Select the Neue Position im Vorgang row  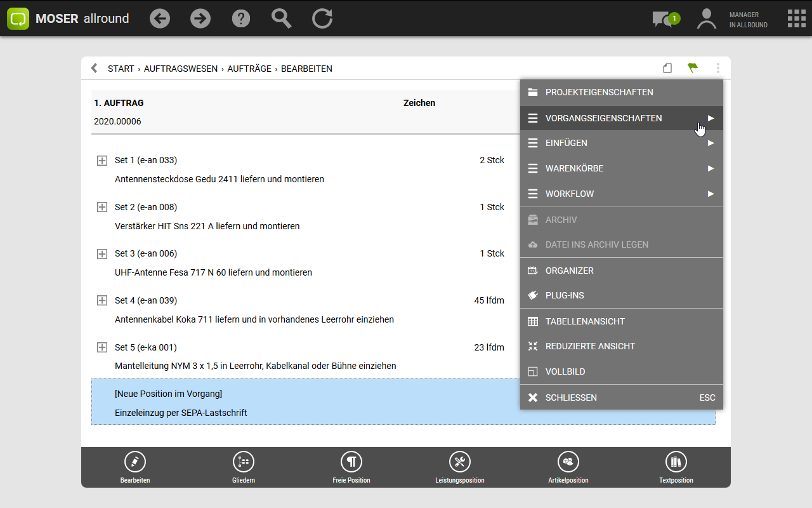click(304, 403)
